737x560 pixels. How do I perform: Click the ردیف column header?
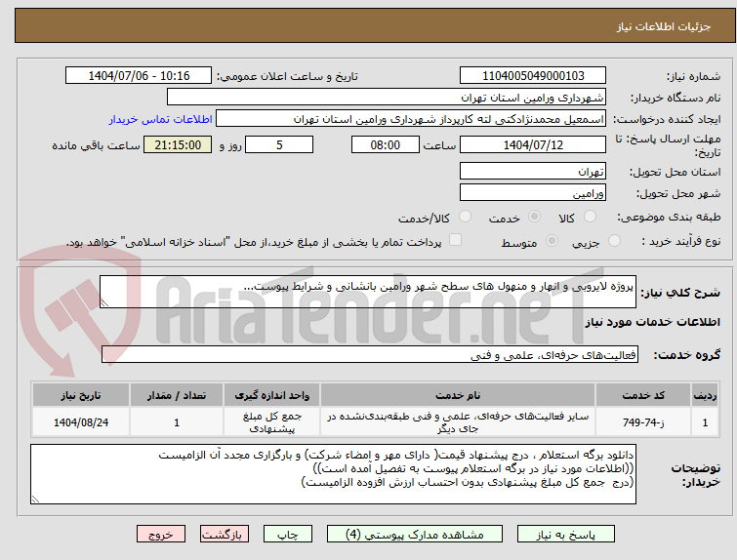[x=705, y=395]
